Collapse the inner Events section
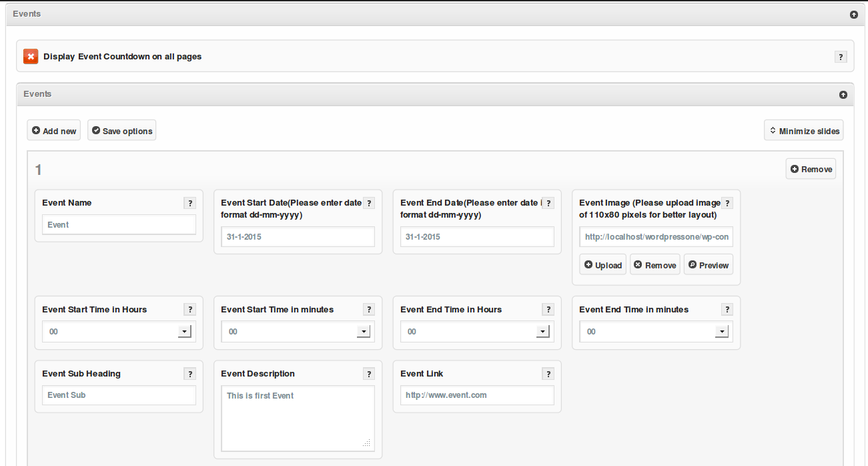Screen dimensions: 868x466 (843, 95)
